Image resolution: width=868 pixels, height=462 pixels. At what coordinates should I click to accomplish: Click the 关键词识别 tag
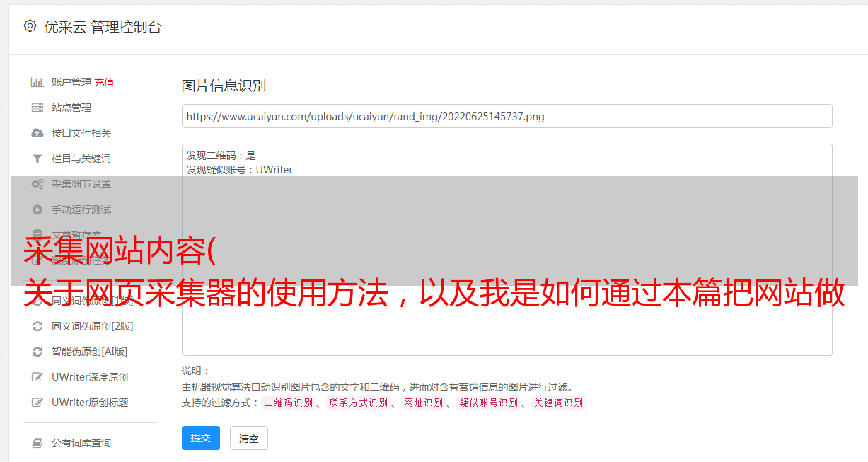559,403
